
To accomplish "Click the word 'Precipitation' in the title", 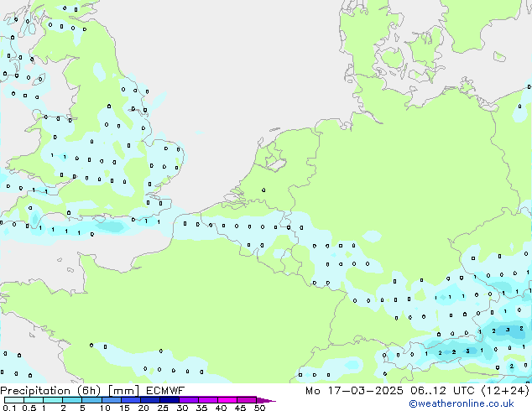I will coord(35,391).
